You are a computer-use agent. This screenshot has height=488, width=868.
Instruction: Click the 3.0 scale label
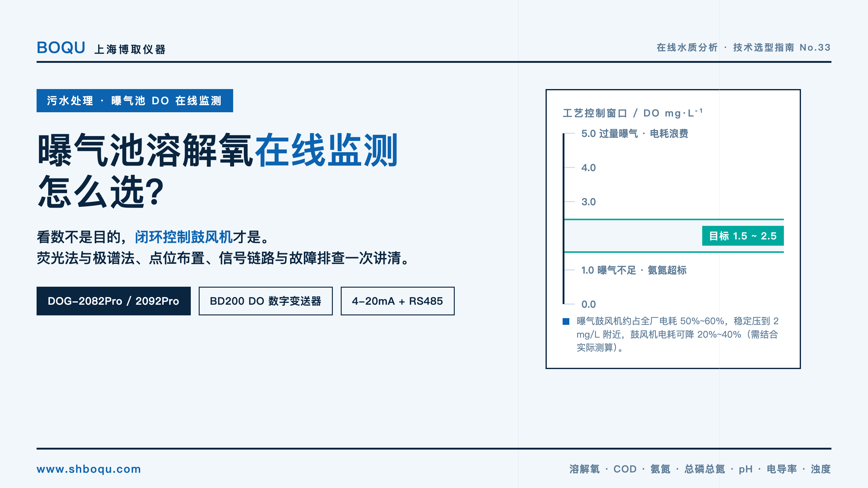tap(588, 202)
